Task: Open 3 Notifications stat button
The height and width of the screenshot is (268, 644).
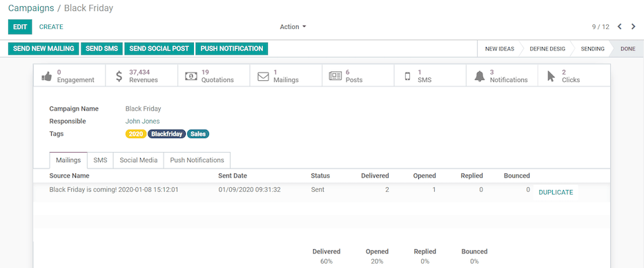Action: coord(502,75)
